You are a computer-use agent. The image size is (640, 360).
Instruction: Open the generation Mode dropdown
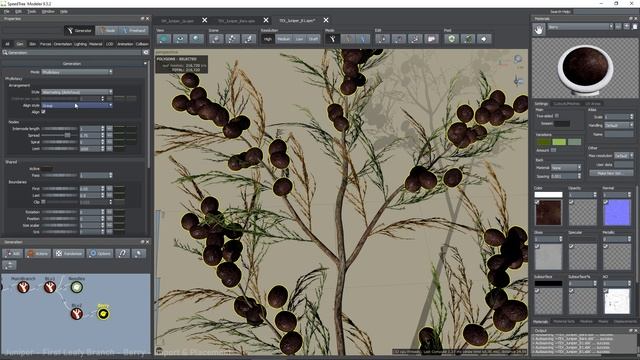(77, 72)
